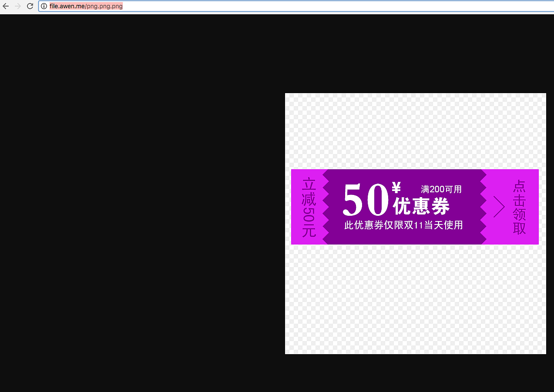Click the 点击领取 claim text
This screenshot has width=554, height=392.
pos(519,207)
